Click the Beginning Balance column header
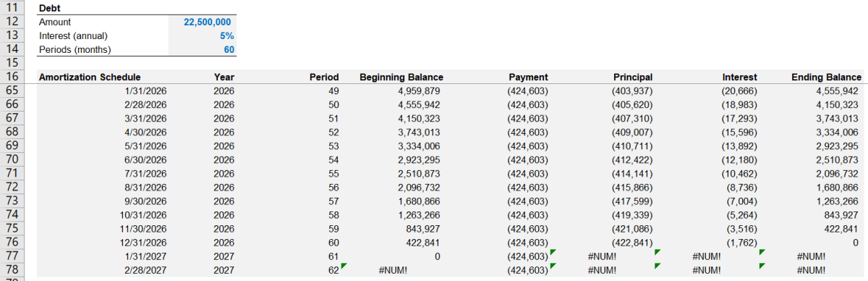This screenshot has height=281, width=868. (401, 77)
